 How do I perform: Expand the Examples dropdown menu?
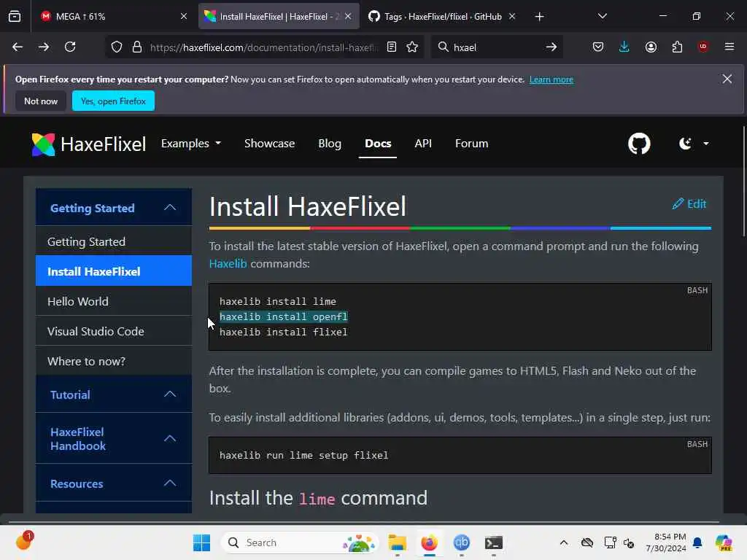pos(191,144)
